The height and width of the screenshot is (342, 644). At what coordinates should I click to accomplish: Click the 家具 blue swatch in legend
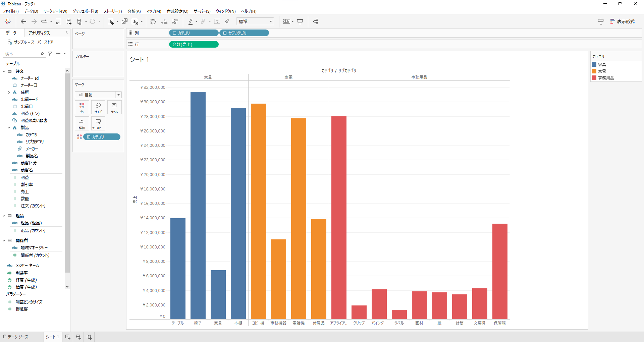[x=594, y=64]
